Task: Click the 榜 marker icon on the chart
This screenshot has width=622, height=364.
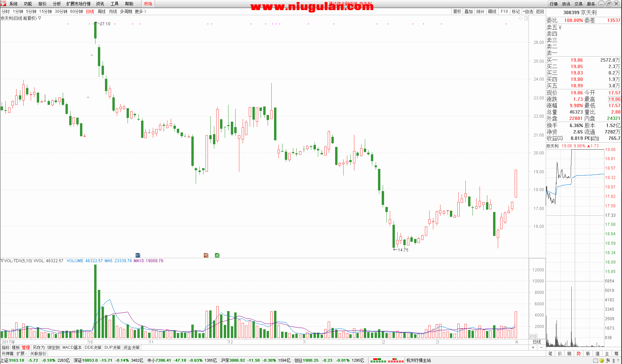Action: click(206, 255)
